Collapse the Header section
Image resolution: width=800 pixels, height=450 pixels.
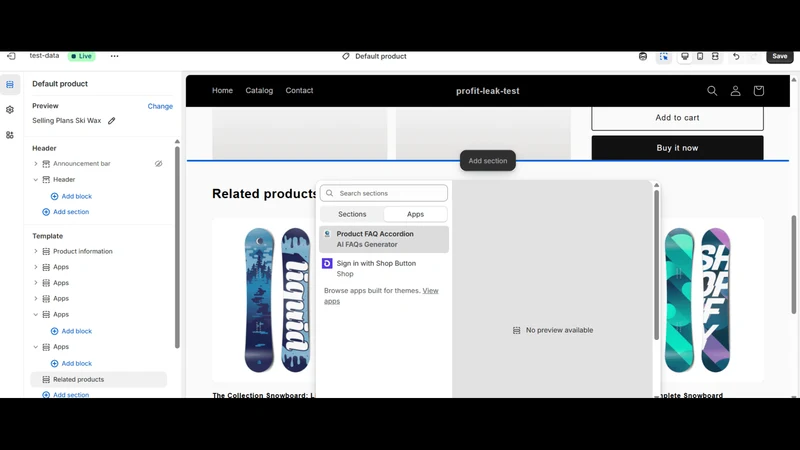point(36,180)
